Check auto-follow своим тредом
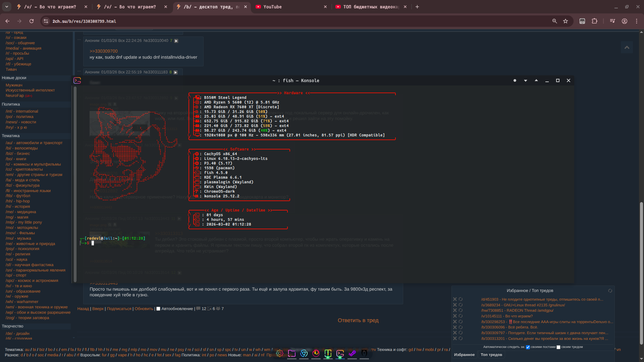 (x=558, y=347)
